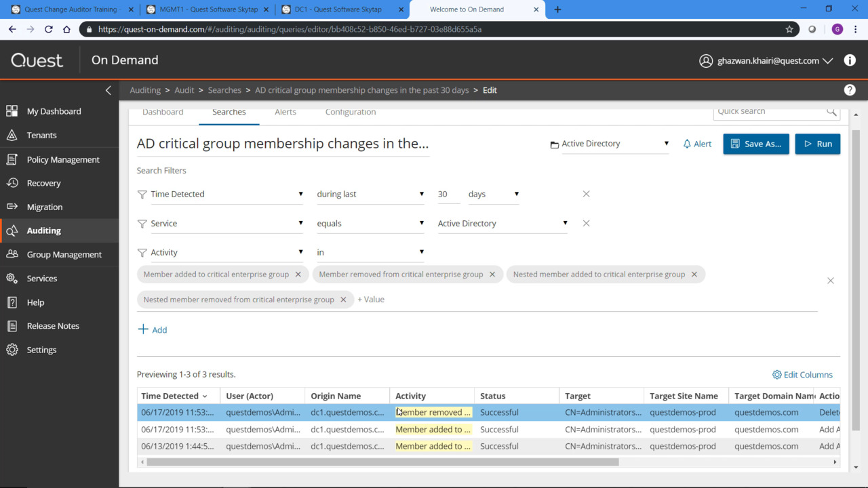
Task: Click the quick search magnifier icon
Action: tap(831, 112)
